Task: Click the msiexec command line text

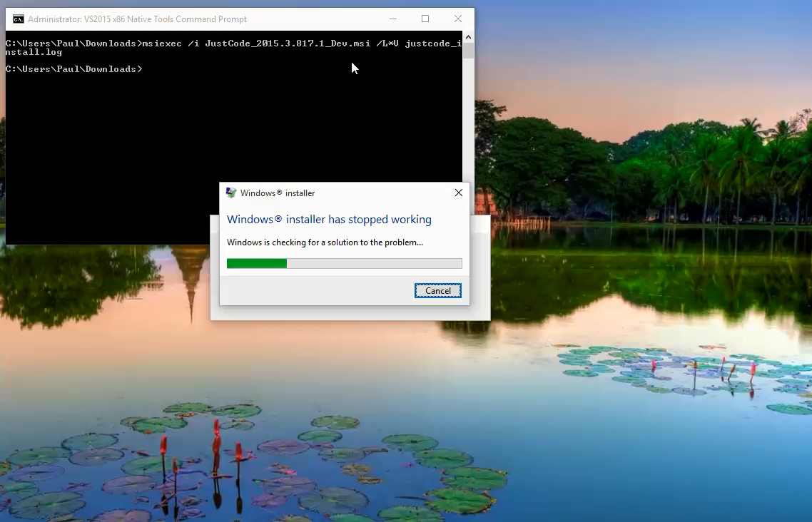Action: click(x=233, y=48)
